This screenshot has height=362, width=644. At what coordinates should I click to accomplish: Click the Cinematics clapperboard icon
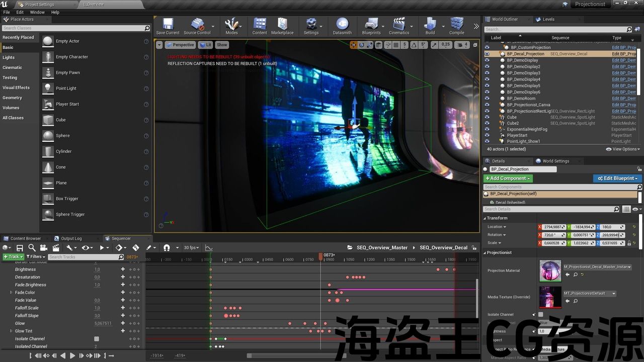point(398,25)
